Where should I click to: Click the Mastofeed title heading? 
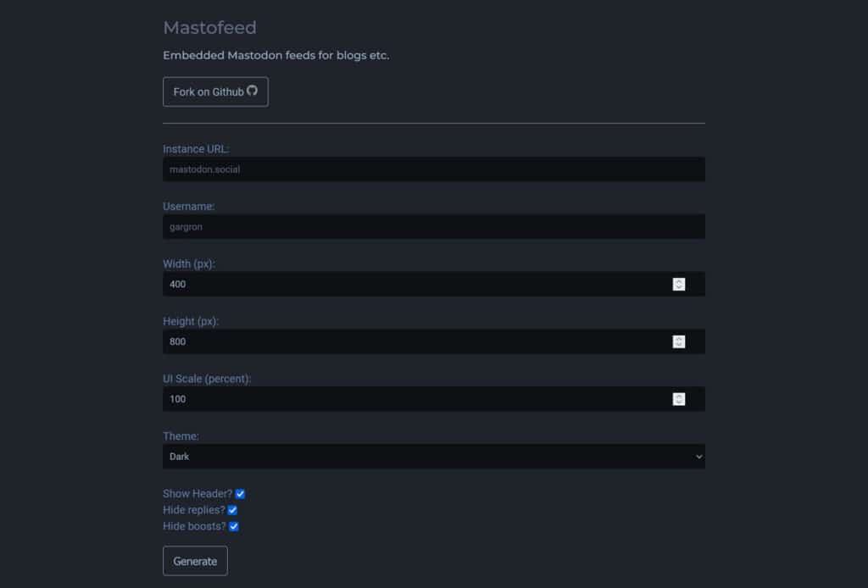(209, 27)
